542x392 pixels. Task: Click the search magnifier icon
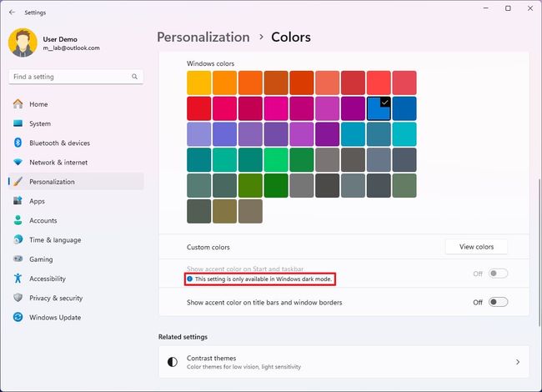(135, 77)
